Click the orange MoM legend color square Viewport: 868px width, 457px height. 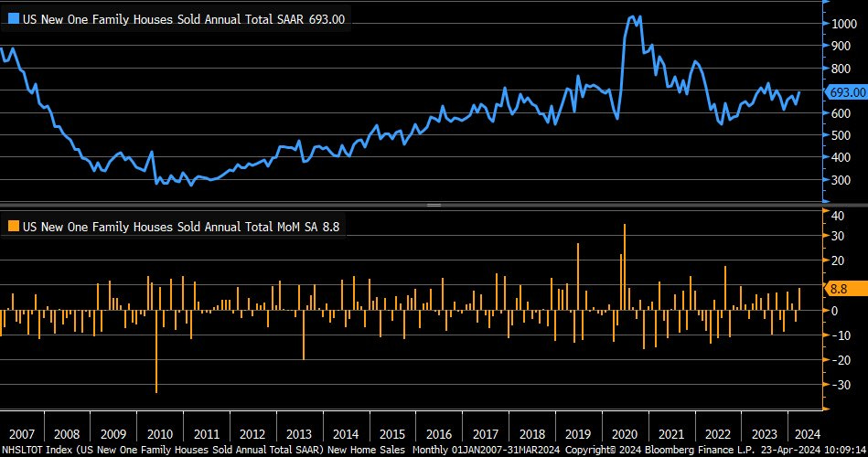[13, 226]
